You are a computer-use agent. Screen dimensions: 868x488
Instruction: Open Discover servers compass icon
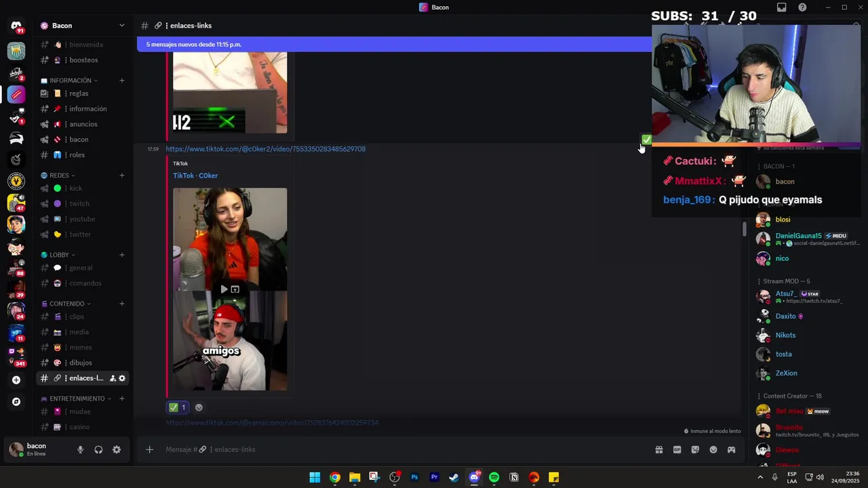16,402
